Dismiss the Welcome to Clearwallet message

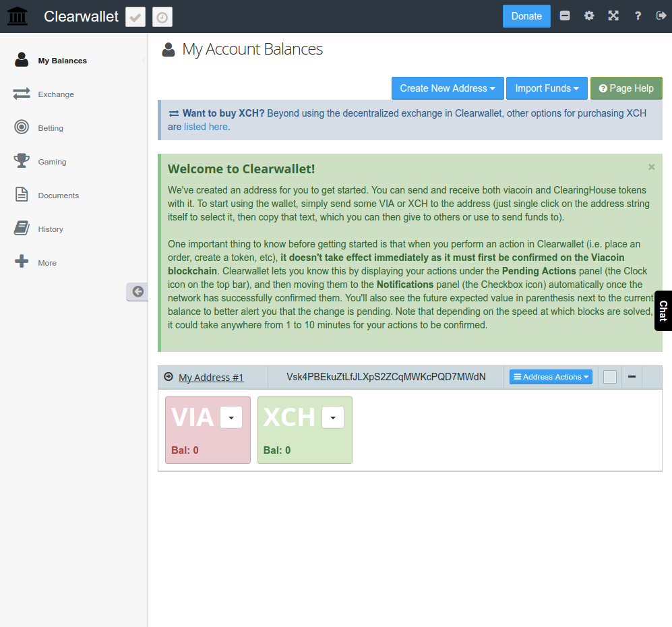[x=651, y=167]
